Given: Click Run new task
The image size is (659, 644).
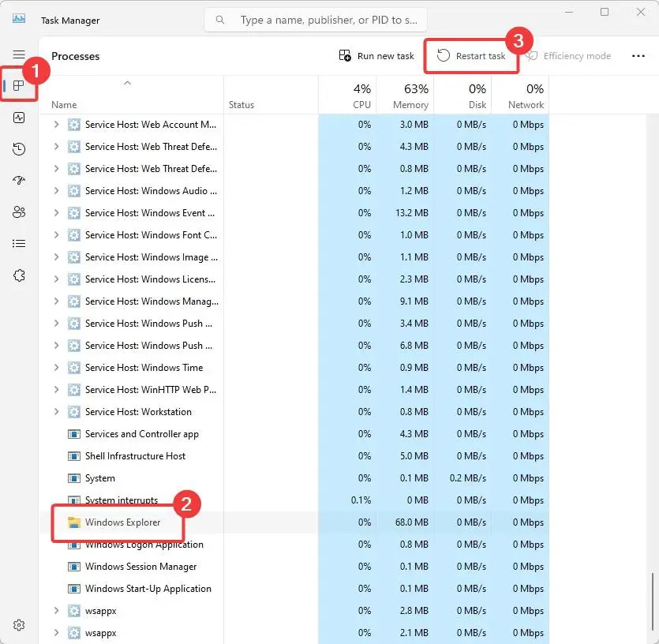Looking at the screenshot, I should 376,56.
